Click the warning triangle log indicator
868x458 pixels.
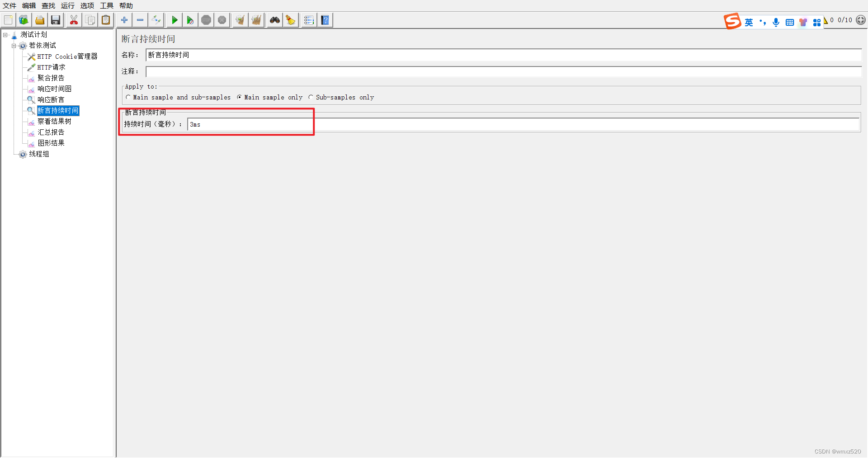(x=826, y=20)
